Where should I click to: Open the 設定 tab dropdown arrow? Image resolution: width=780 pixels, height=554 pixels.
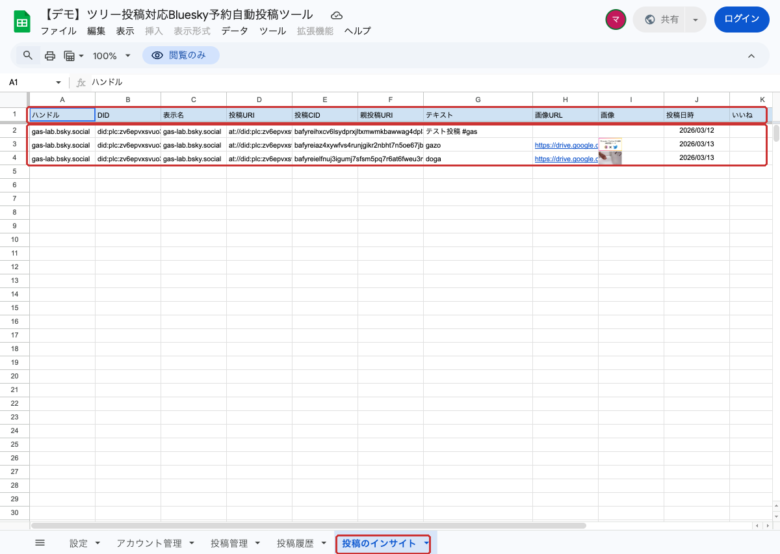point(98,543)
